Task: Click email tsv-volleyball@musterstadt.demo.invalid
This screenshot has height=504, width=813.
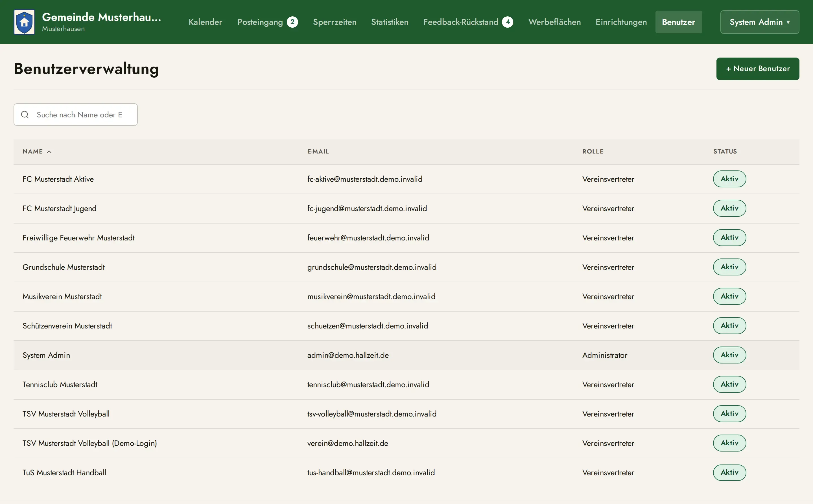Action: (x=372, y=414)
